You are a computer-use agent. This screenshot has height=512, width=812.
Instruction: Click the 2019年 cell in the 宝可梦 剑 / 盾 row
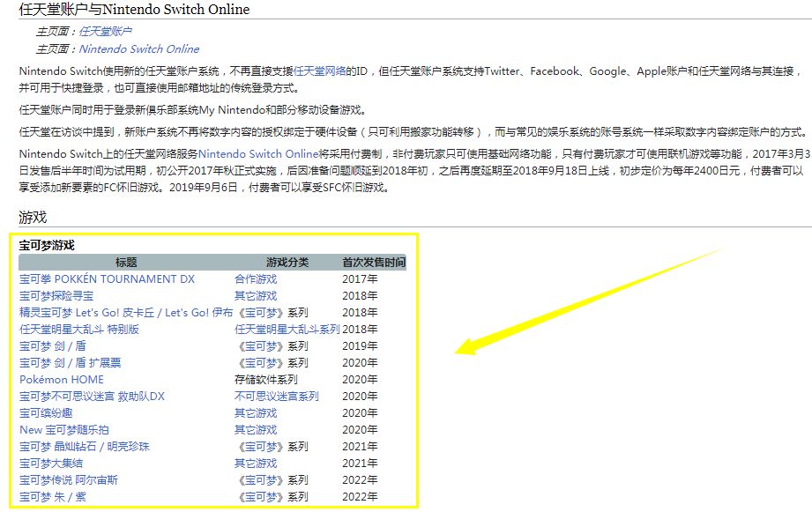(x=360, y=346)
